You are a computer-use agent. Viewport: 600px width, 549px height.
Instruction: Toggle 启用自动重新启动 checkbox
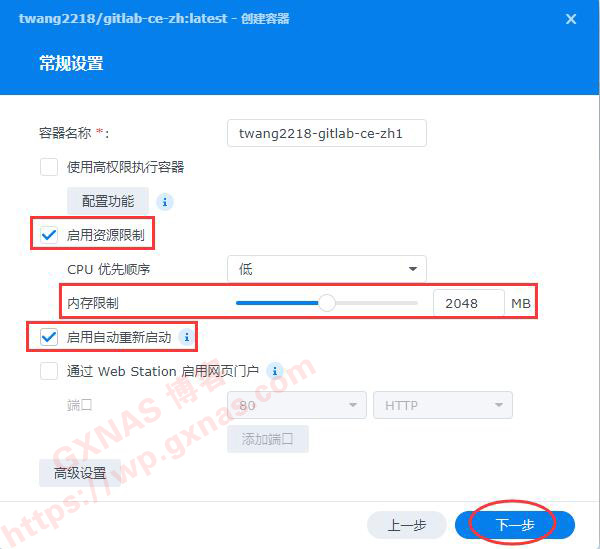coord(49,337)
